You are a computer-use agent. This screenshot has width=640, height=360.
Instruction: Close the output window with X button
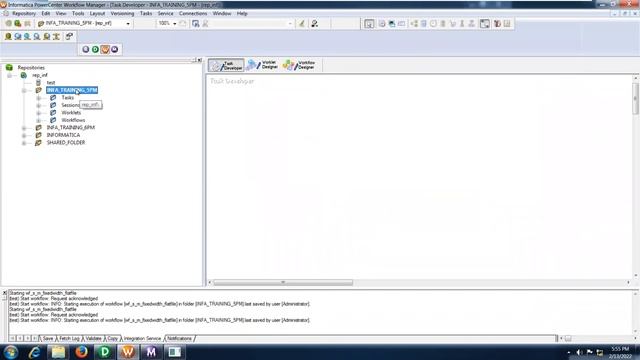click(4, 293)
